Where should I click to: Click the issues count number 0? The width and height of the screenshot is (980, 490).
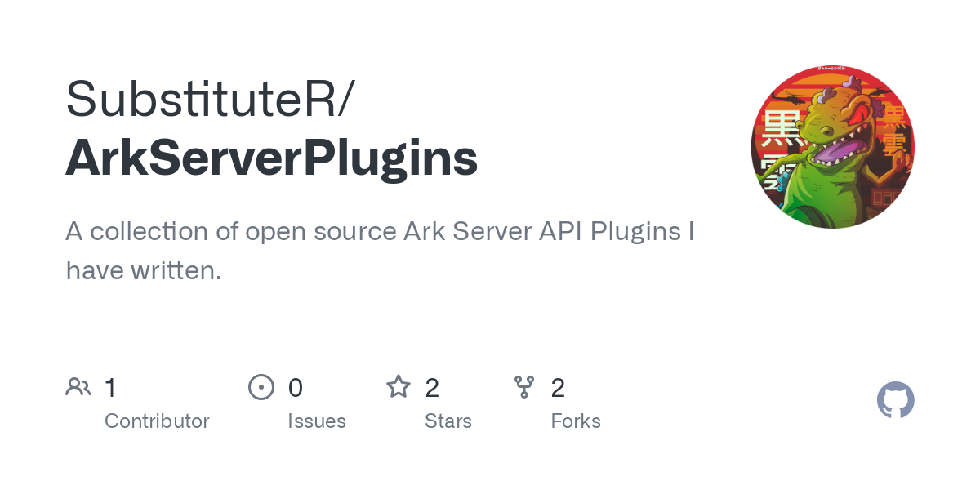coord(296,387)
